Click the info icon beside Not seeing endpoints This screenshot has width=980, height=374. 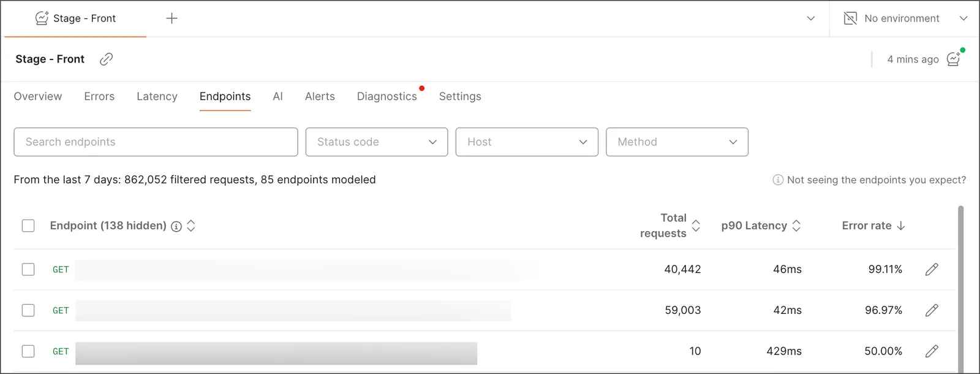tap(778, 180)
